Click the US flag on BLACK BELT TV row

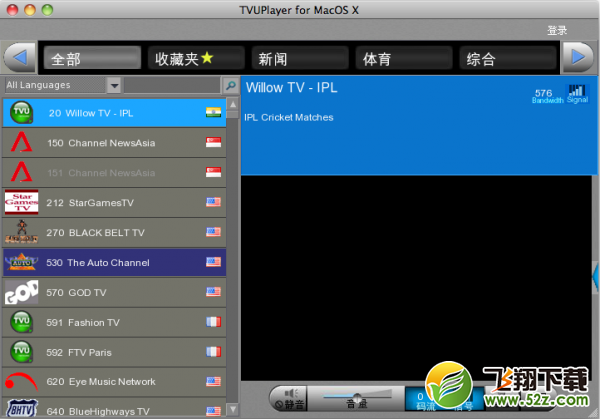click(x=214, y=232)
